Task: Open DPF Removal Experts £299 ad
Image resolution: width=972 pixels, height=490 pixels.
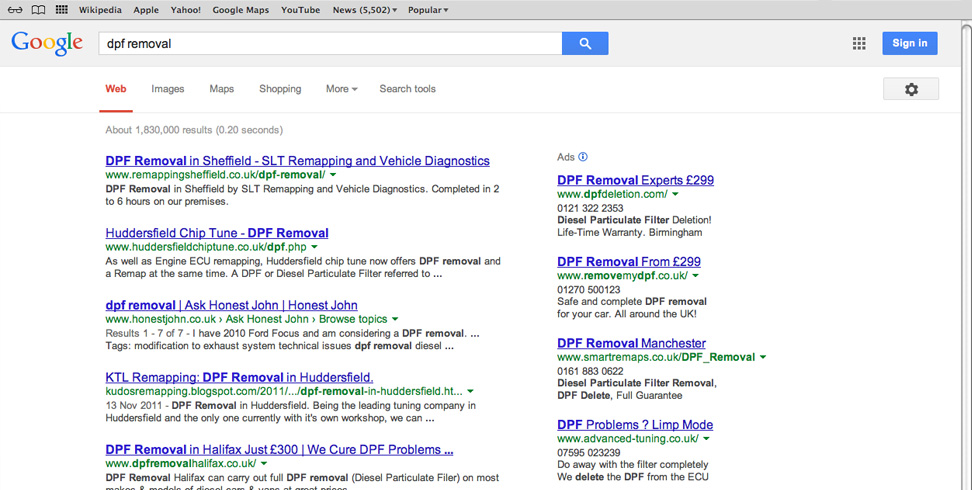Action: pos(635,180)
